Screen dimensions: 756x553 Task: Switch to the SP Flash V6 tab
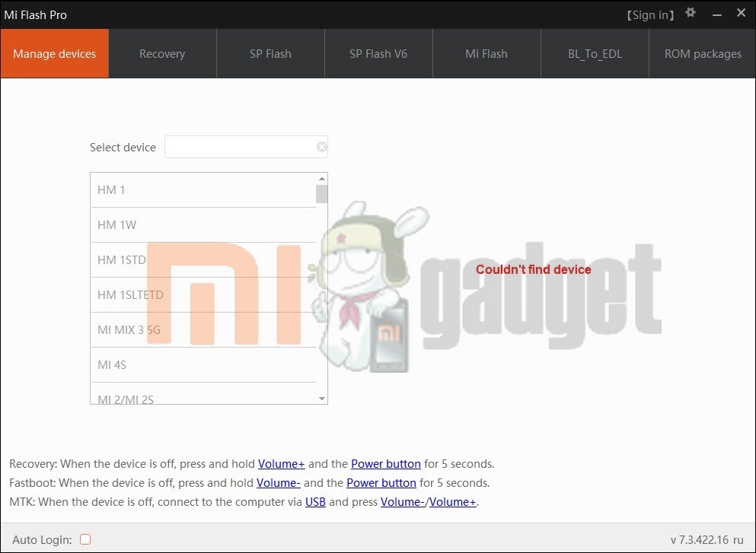[x=378, y=53]
